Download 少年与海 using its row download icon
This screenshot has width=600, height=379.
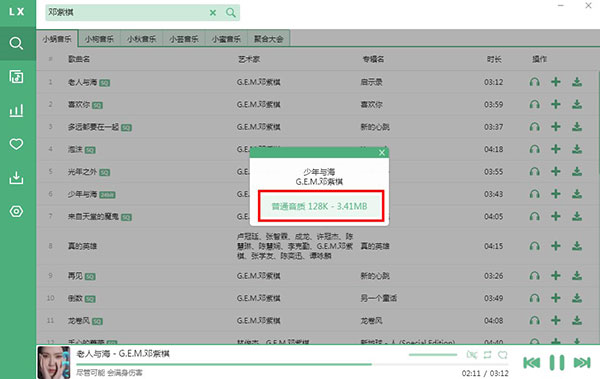pyautogui.click(x=577, y=194)
